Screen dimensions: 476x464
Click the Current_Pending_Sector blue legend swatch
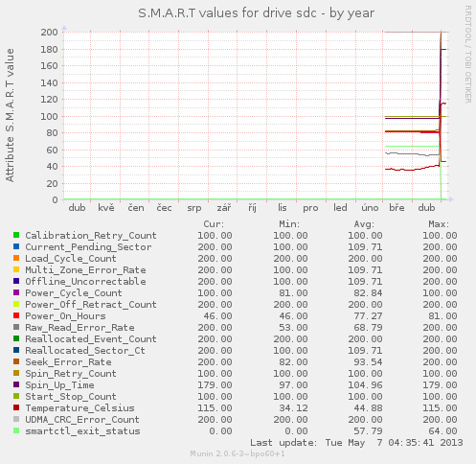[16, 246]
